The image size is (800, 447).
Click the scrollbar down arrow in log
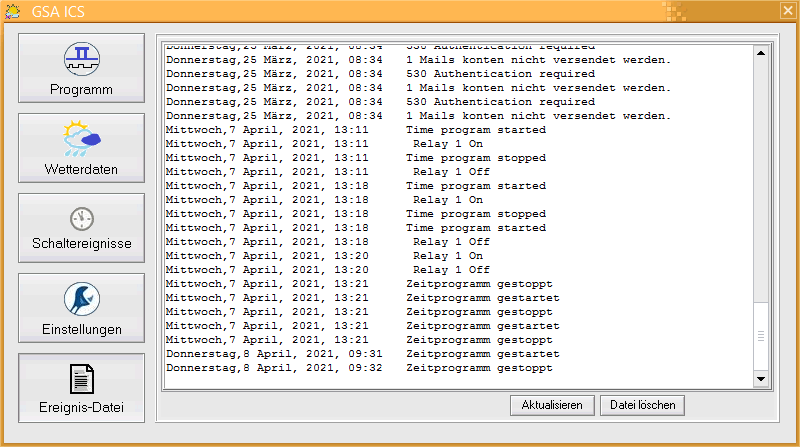[x=761, y=379]
